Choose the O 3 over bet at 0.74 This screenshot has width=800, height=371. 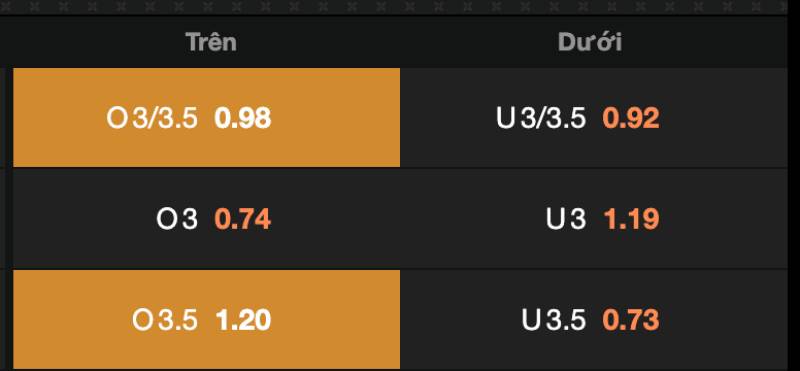click(x=207, y=219)
